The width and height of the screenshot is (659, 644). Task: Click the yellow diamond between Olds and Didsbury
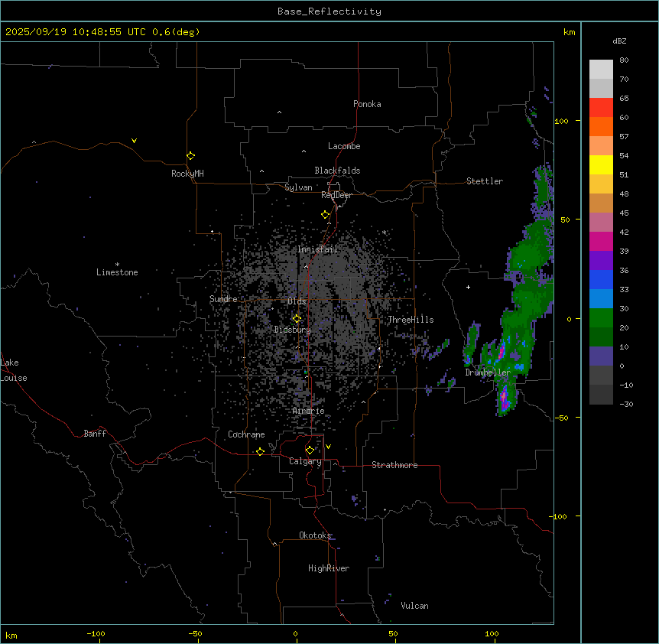point(297,318)
